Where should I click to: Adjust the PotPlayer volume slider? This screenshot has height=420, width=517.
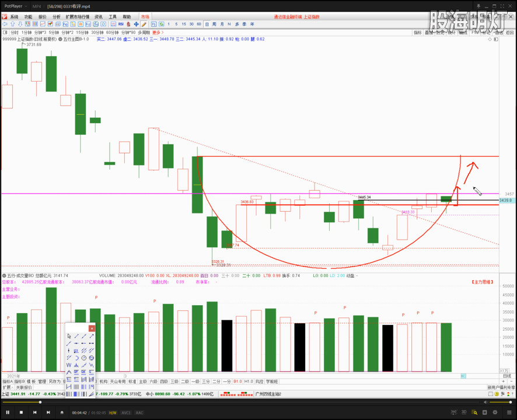pyautogui.click(x=500, y=402)
